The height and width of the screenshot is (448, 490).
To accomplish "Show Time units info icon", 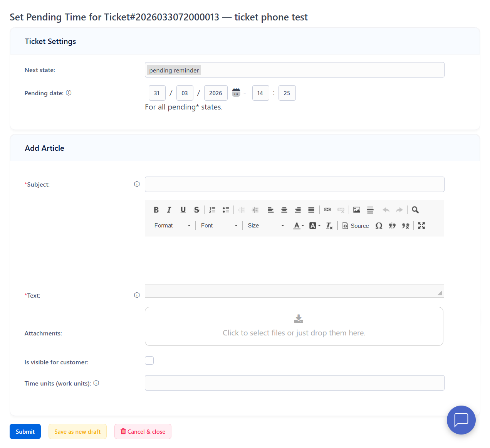I will (x=96, y=383).
